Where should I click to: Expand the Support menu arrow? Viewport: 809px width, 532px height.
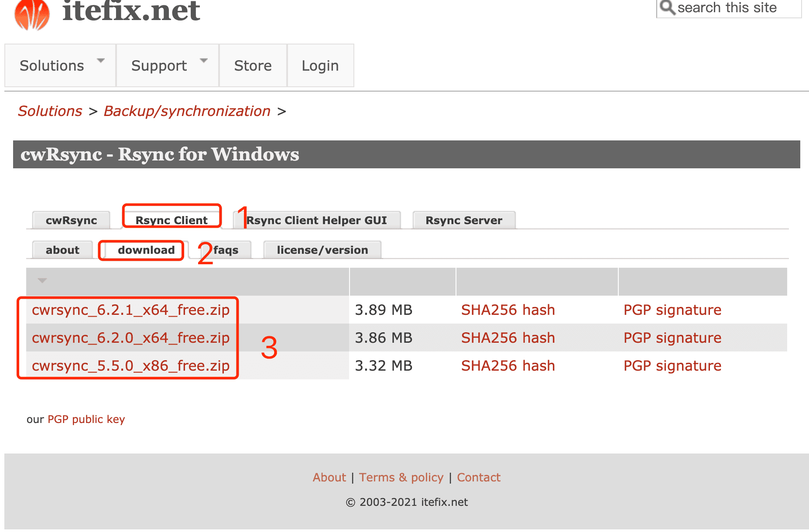pyautogui.click(x=204, y=61)
